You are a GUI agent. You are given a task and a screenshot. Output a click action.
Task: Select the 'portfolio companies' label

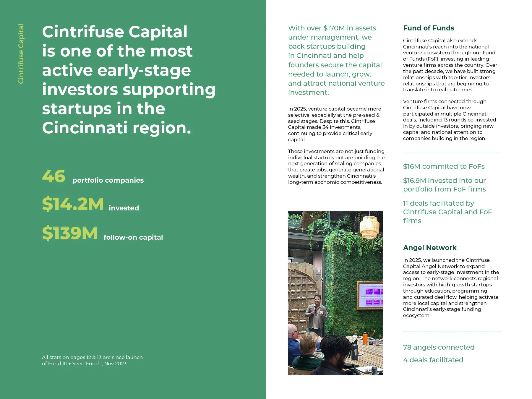click(x=108, y=180)
